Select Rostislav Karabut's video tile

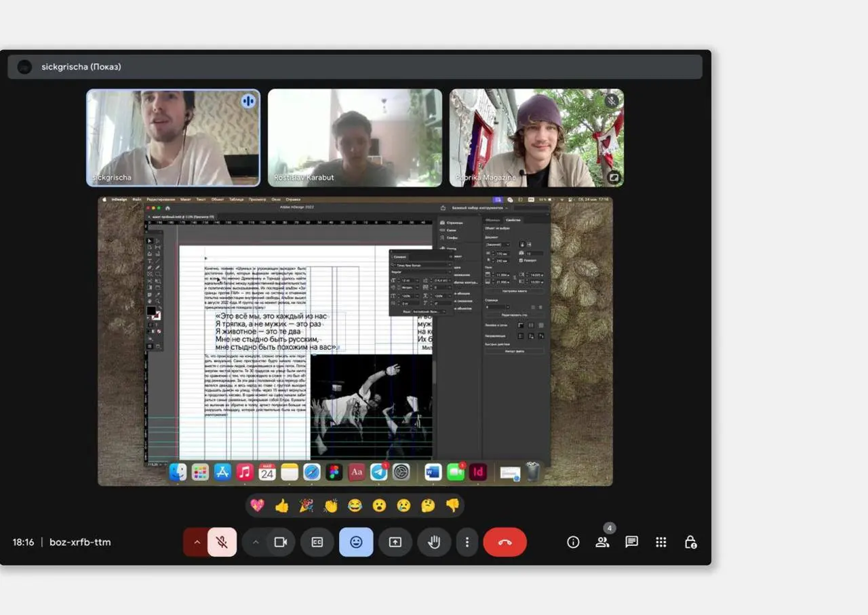click(x=355, y=138)
